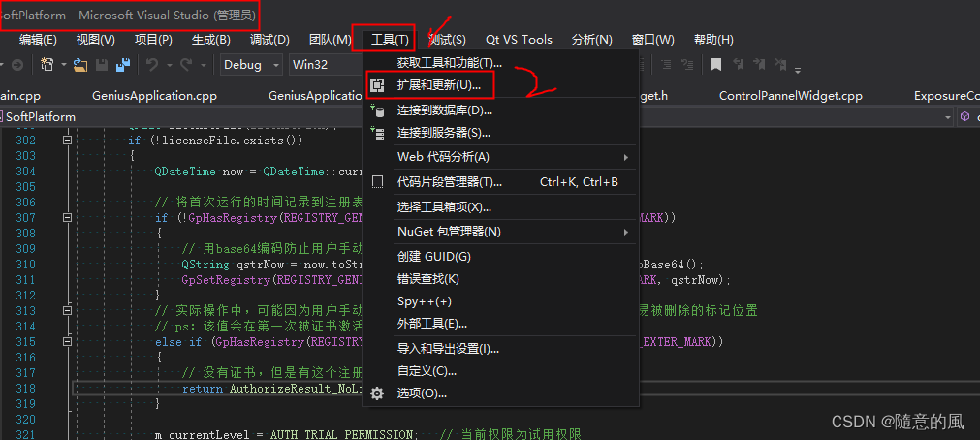Click the code line m_currentLevel = AUTH_TRIAL_PERMISSION
The image size is (980, 440).
[285, 434]
